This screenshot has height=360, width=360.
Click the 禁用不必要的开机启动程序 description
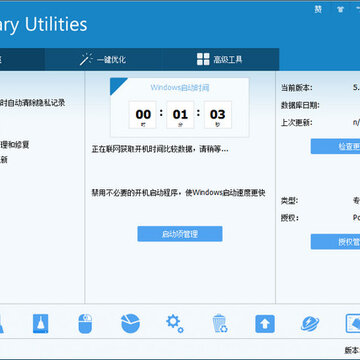click(178, 193)
